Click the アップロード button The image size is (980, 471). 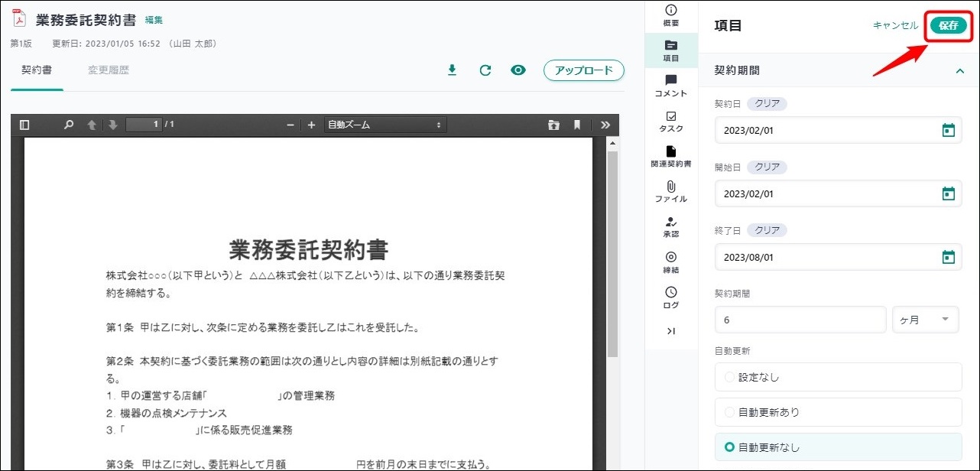coord(584,70)
